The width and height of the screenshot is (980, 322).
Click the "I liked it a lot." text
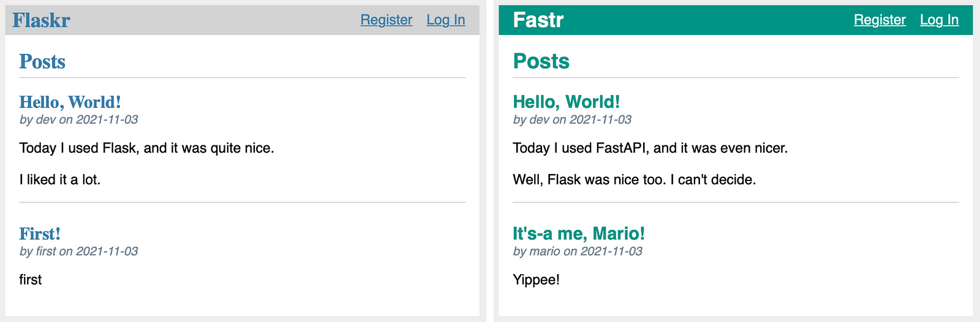pos(59,180)
